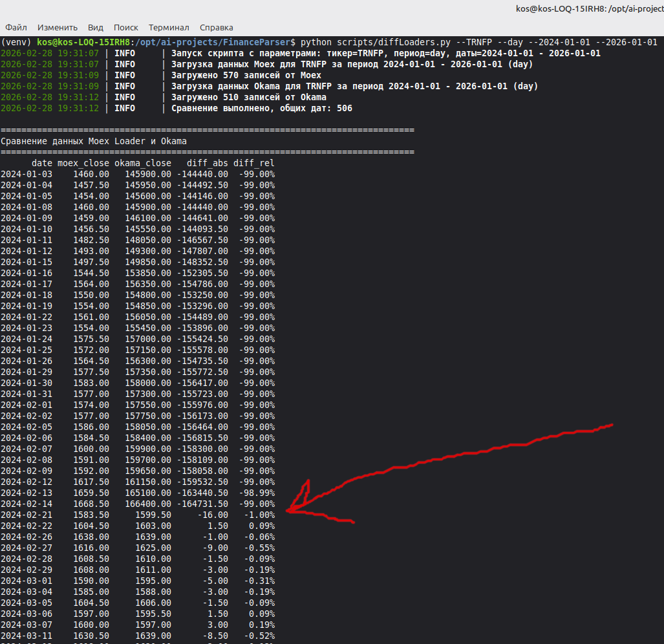Click the moex_close column header
The height and width of the screenshot is (644, 664).
click(x=83, y=163)
